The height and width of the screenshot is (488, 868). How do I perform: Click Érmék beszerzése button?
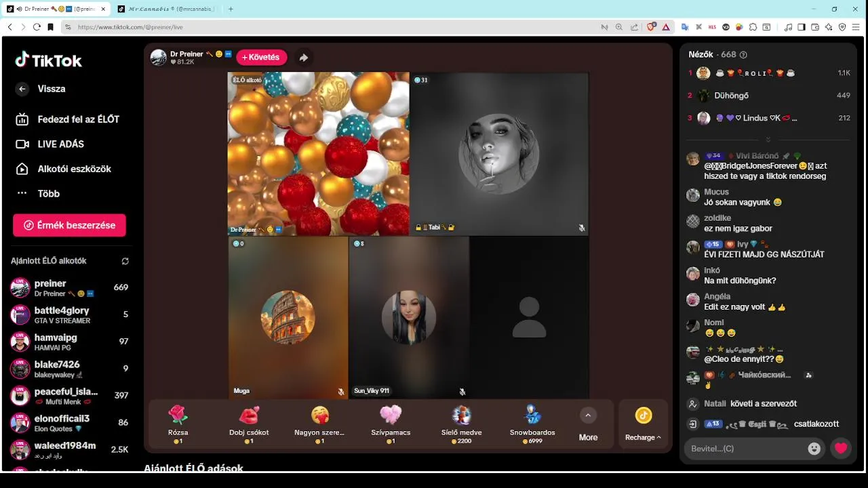69,225
